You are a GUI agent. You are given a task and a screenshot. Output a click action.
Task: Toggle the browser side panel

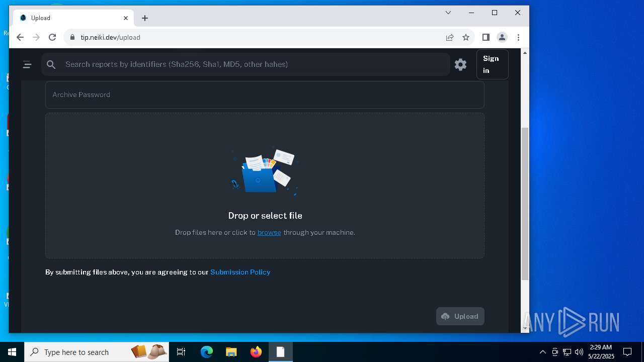486,37
